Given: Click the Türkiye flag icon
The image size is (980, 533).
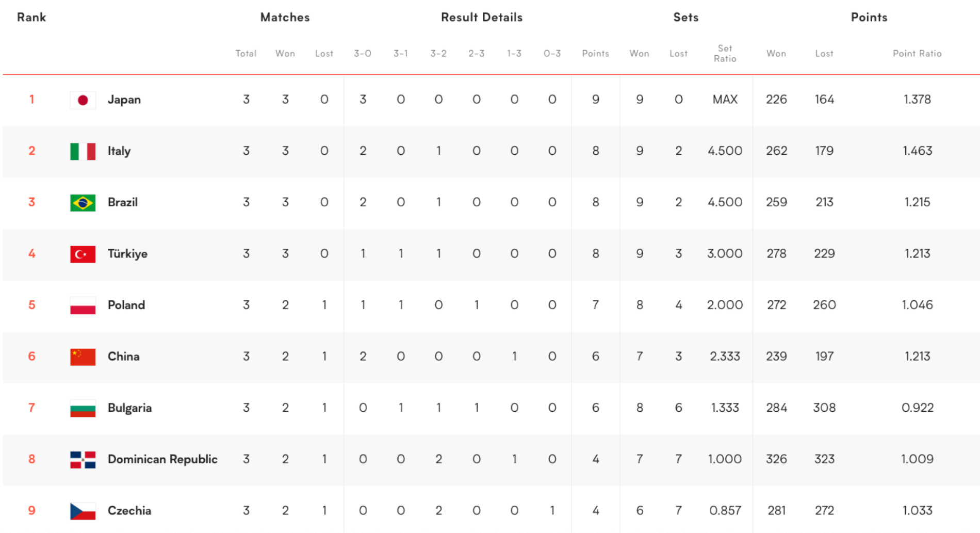Looking at the screenshot, I should pyautogui.click(x=83, y=254).
